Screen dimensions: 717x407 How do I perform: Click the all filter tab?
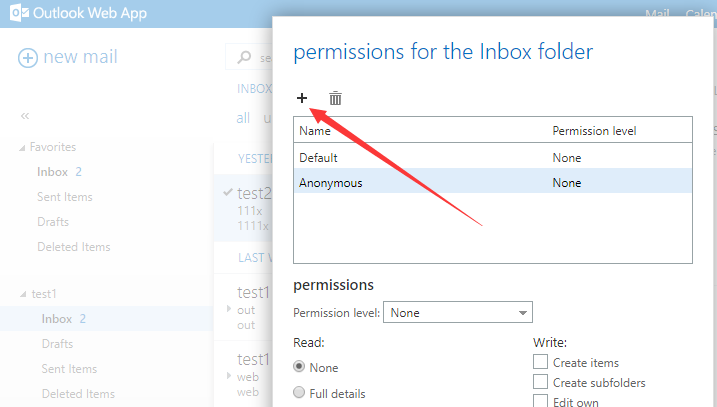coord(243,118)
